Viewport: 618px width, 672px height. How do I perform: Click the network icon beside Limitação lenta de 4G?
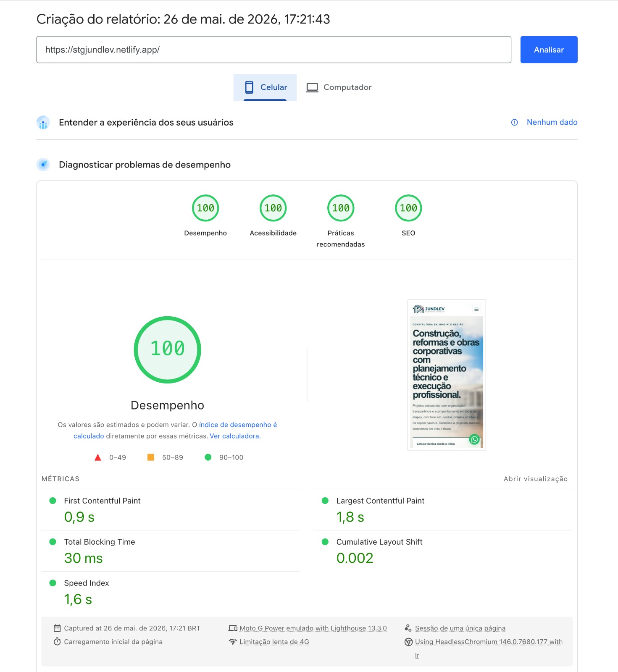click(233, 642)
